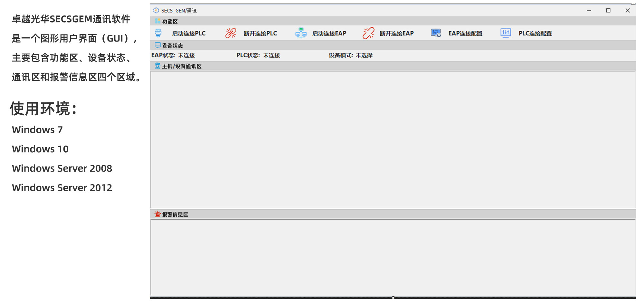Maximize the SECS_GEM/通讯 window
The height and width of the screenshot is (303, 644).
point(608,11)
